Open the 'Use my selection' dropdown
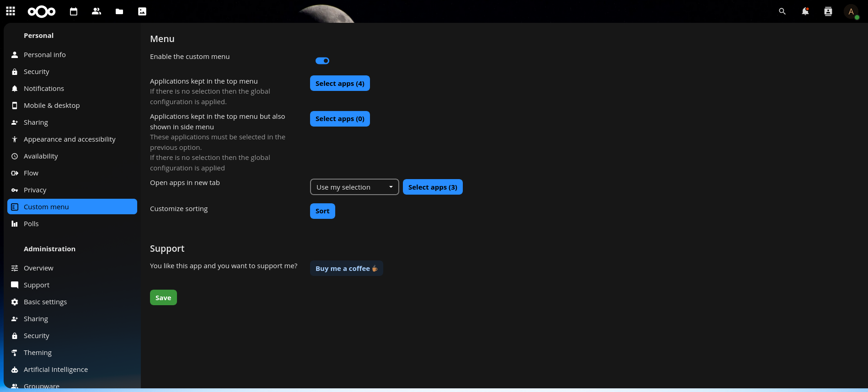868x392 pixels. tap(354, 187)
